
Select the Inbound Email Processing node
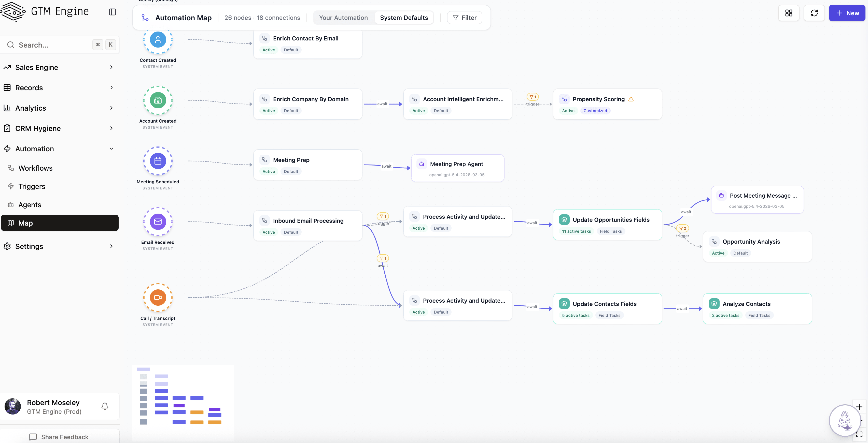pos(308,226)
